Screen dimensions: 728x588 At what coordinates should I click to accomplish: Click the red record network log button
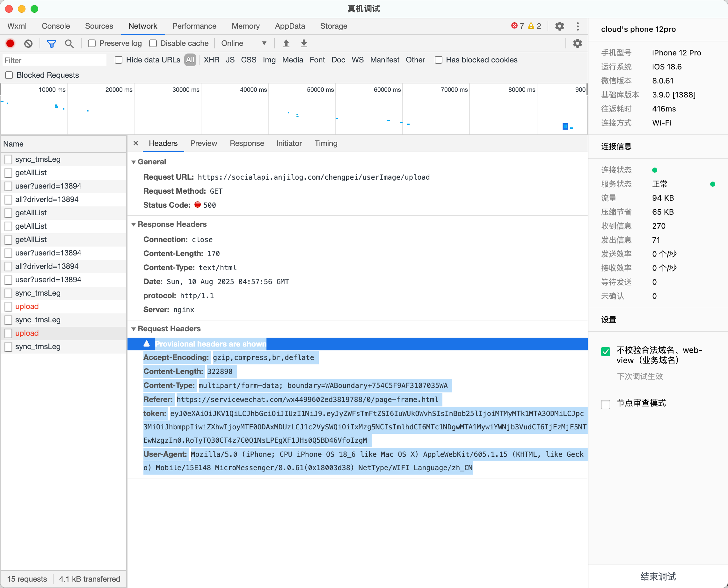pyautogui.click(x=10, y=43)
